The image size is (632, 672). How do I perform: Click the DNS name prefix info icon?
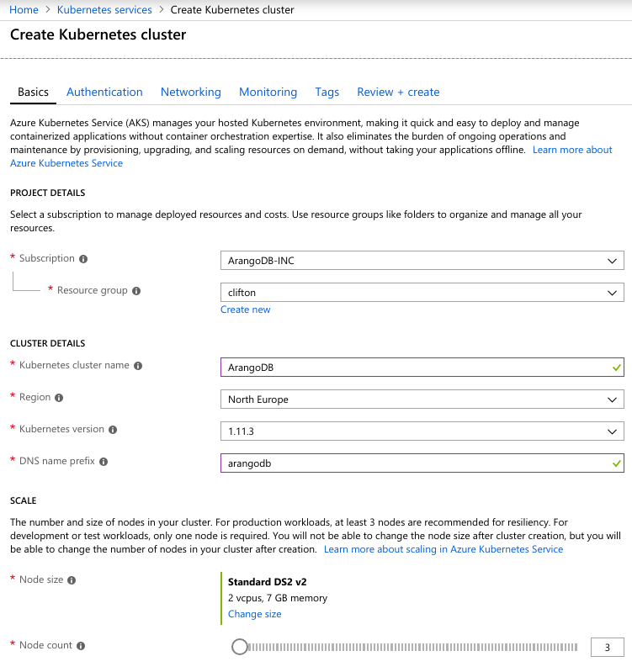[104, 462]
